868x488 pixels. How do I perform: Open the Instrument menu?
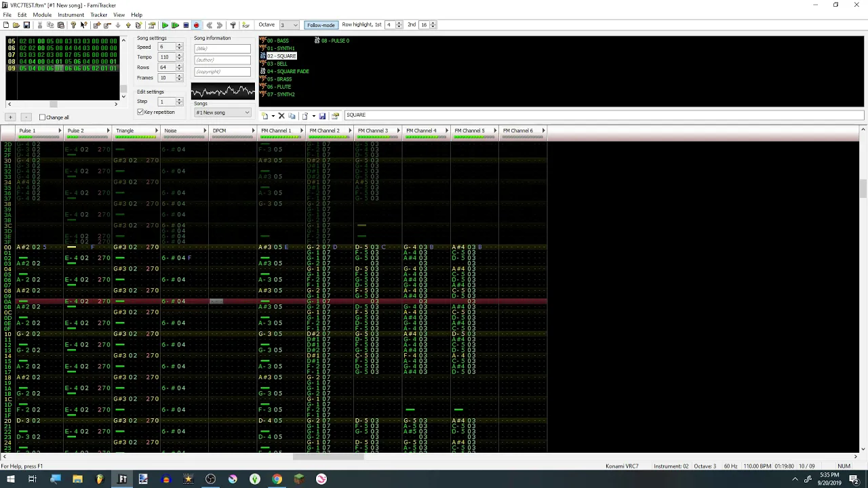coord(71,15)
